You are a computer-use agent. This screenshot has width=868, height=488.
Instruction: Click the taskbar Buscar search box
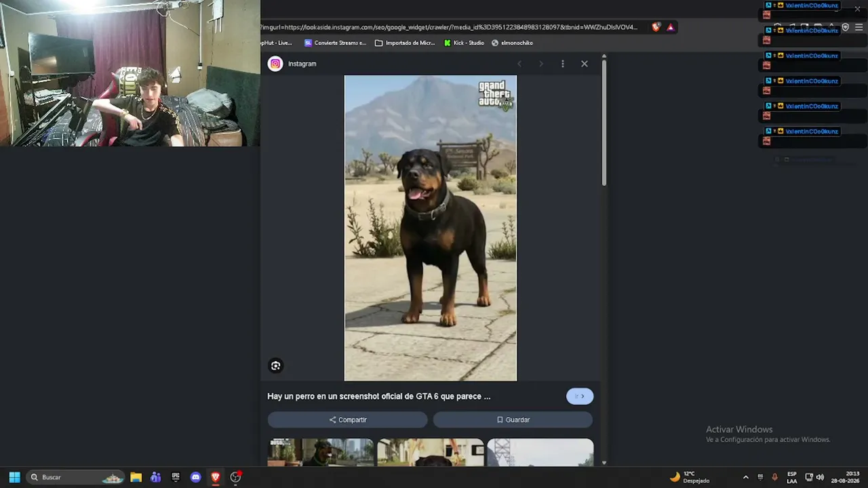click(75, 477)
